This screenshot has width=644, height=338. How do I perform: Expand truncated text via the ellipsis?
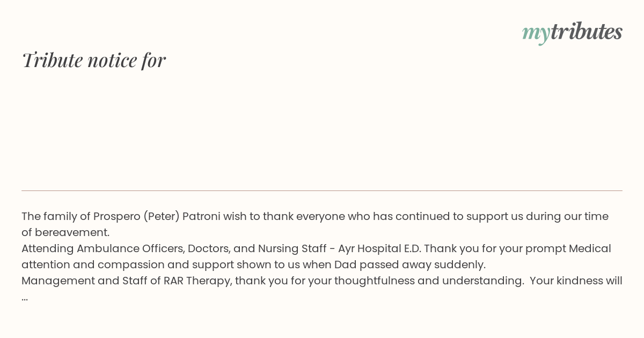(25, 297)
